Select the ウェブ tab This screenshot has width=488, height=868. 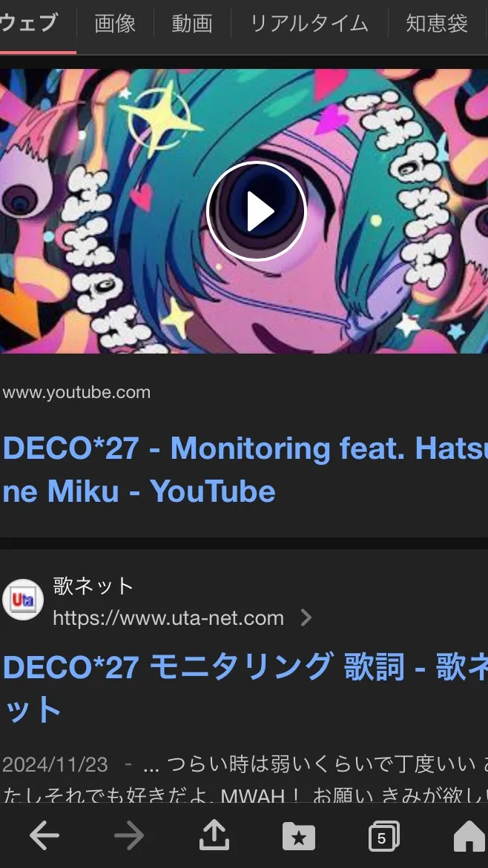coord(30,23)
